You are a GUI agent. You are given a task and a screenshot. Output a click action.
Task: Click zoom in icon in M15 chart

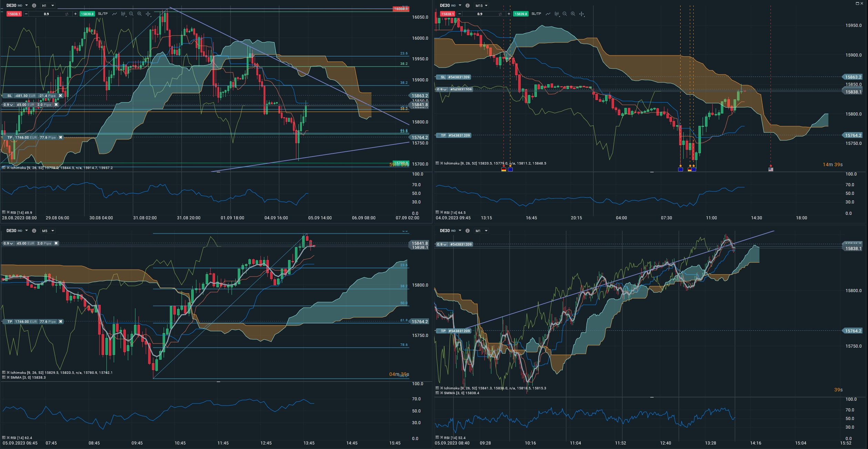[x=573, y=14]
